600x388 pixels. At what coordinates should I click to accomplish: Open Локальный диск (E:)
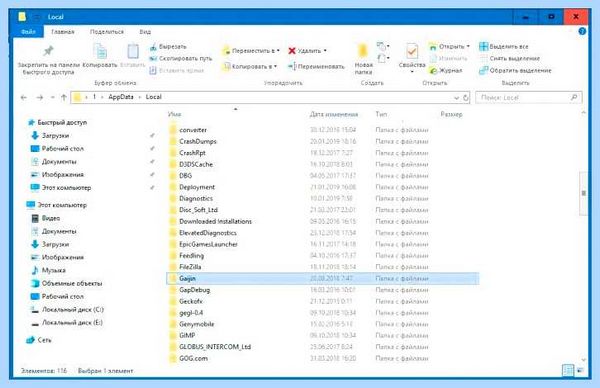click(67, 323)
